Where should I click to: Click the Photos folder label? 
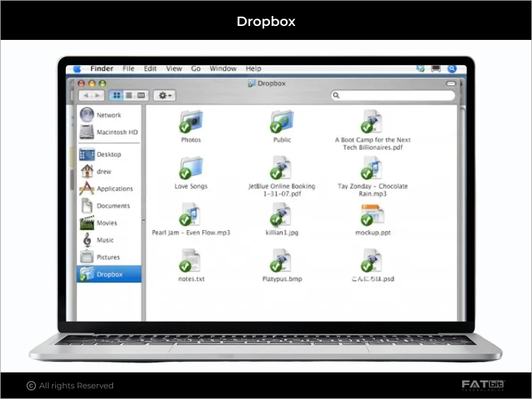point(191,140)
